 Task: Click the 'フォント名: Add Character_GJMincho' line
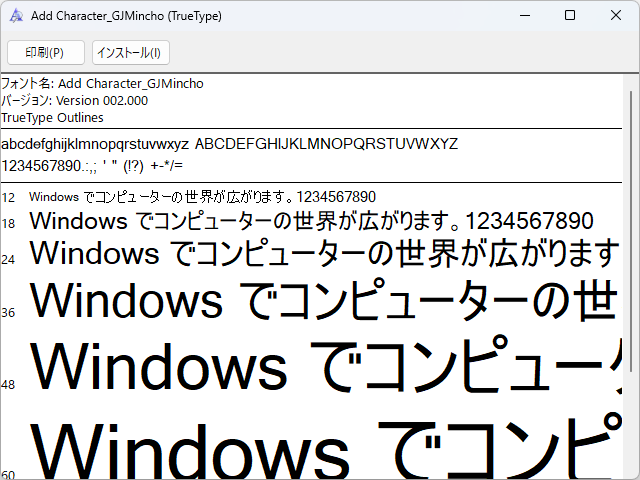pos(102,84)
